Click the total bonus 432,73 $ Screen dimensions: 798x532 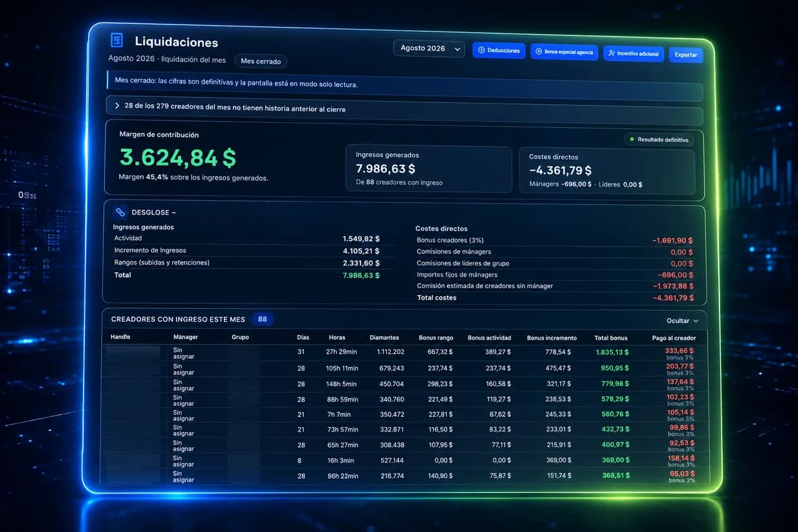[615, 429]
